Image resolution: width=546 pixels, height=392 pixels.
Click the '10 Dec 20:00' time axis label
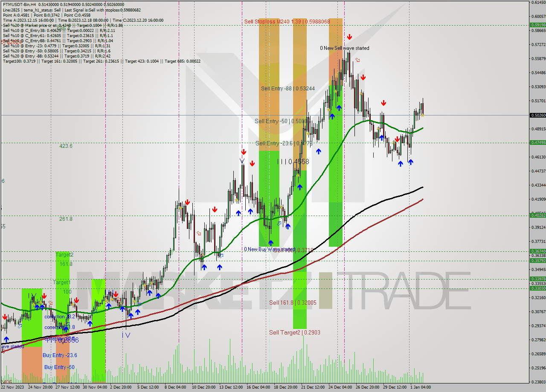204,387
